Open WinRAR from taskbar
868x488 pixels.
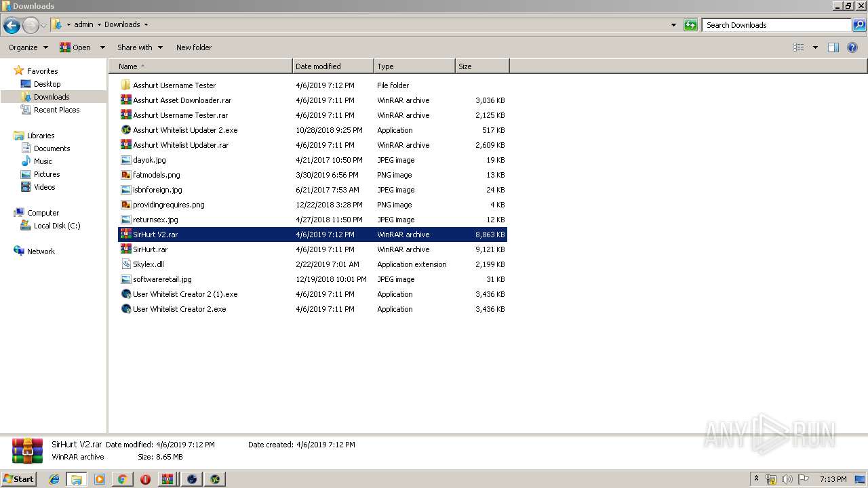click(x=167, y=479)
